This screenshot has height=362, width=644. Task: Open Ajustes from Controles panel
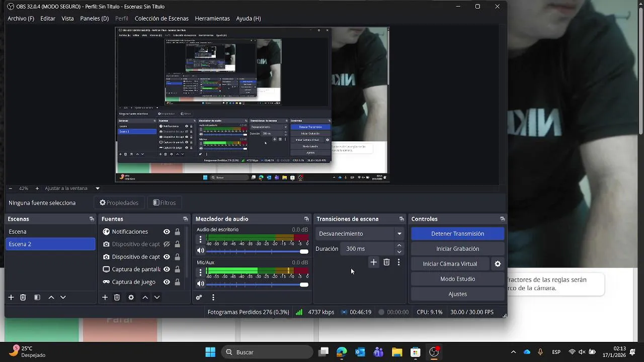click(x=457, y=294)
